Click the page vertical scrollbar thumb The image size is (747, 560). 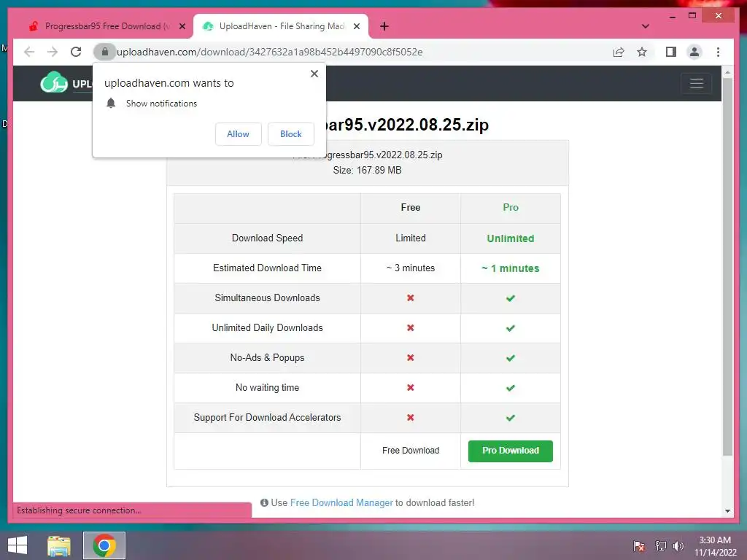click(x=727, y=267)
